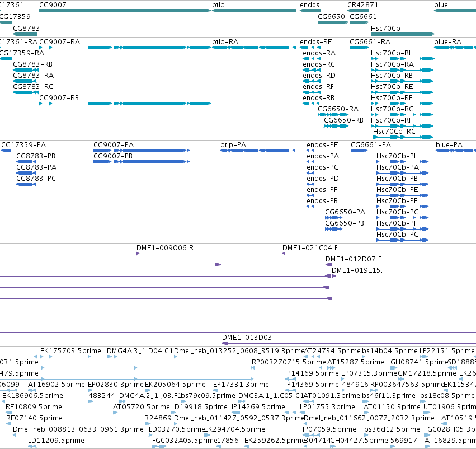Click the CG6650 gene label

331,16
